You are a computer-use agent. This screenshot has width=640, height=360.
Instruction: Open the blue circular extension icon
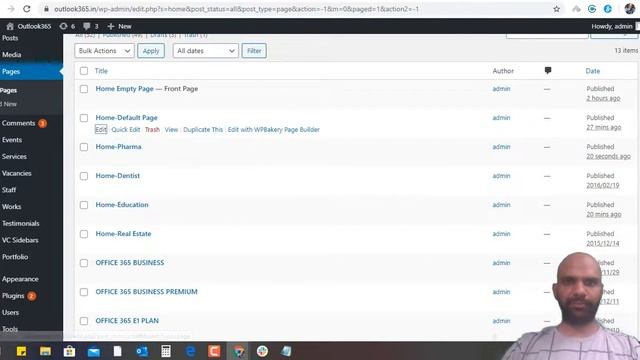point(608,9)
